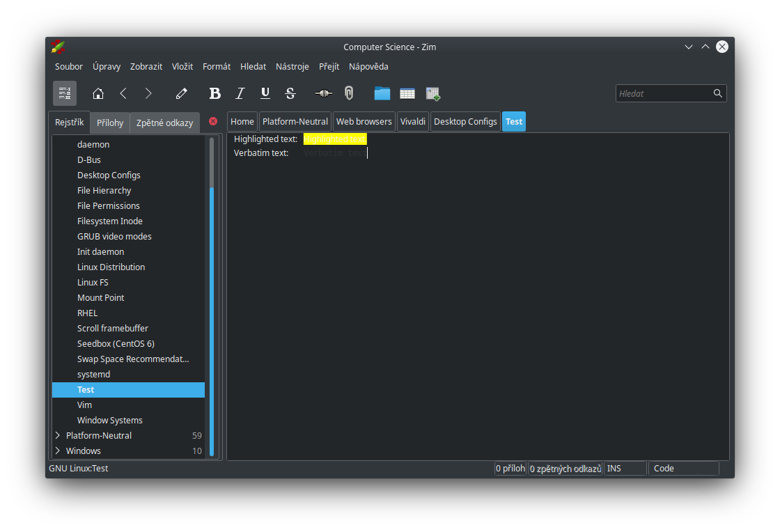Attach a file using the paperclip icon
780x532 pixels.
348,93
